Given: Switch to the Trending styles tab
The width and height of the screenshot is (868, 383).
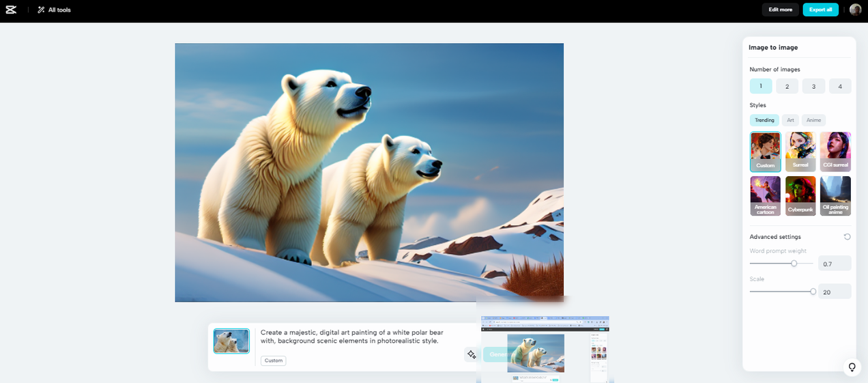Looking at the screenshot, I should (x=764, y=120).
